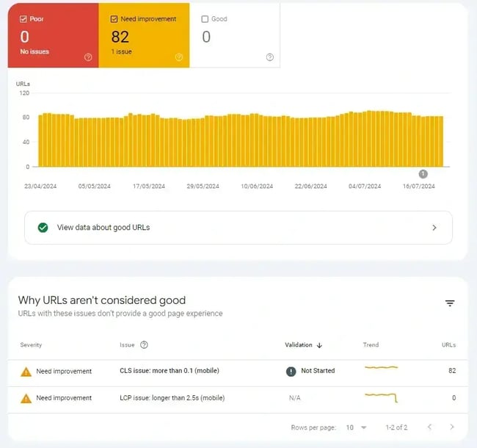
Task: Click warning icon on LCP issue row
Action: click(26, 398)
